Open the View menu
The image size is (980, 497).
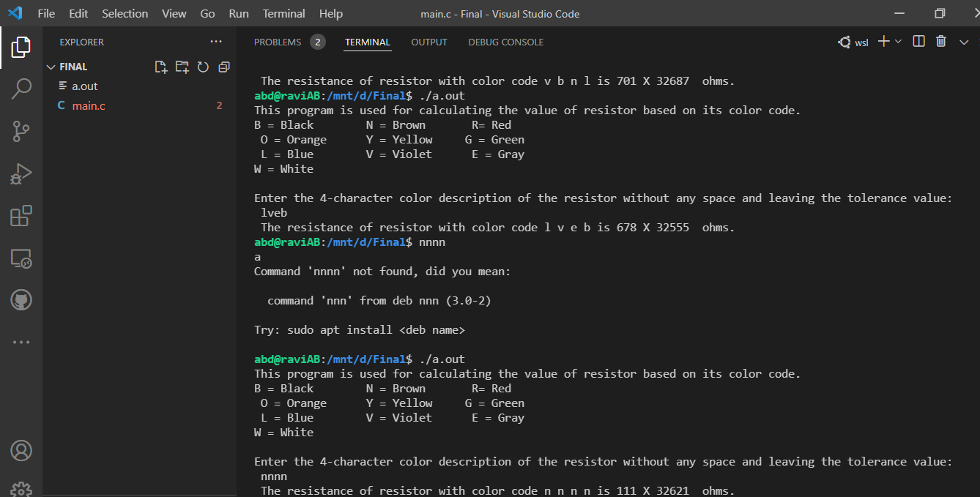pos(174,13)
